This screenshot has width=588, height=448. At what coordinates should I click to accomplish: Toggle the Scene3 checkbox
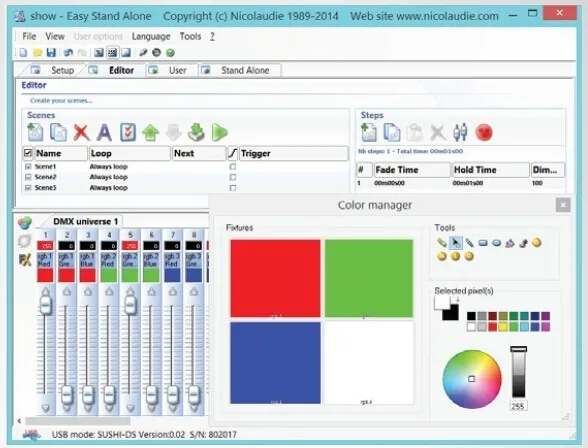(28, 187)
